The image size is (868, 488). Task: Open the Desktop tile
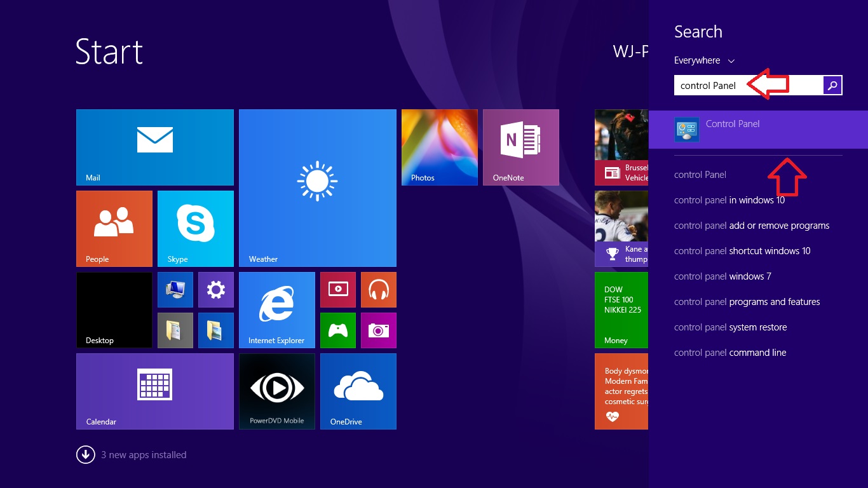pos(114,310)
